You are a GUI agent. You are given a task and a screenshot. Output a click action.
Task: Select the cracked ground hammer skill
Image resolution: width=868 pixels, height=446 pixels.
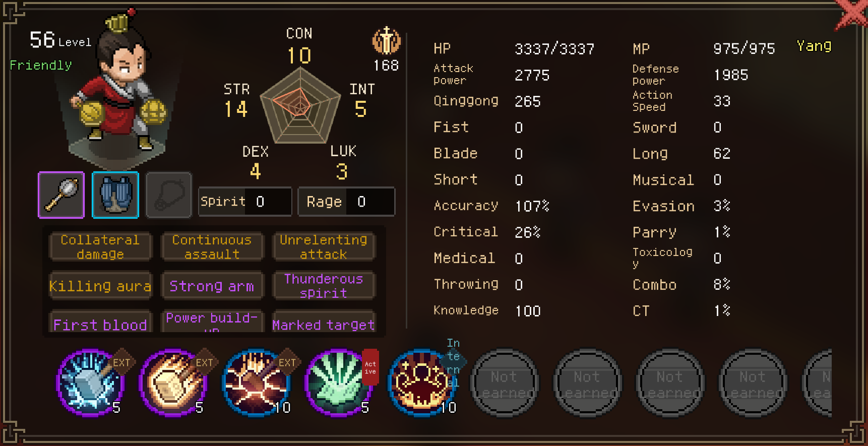[256, 383]
